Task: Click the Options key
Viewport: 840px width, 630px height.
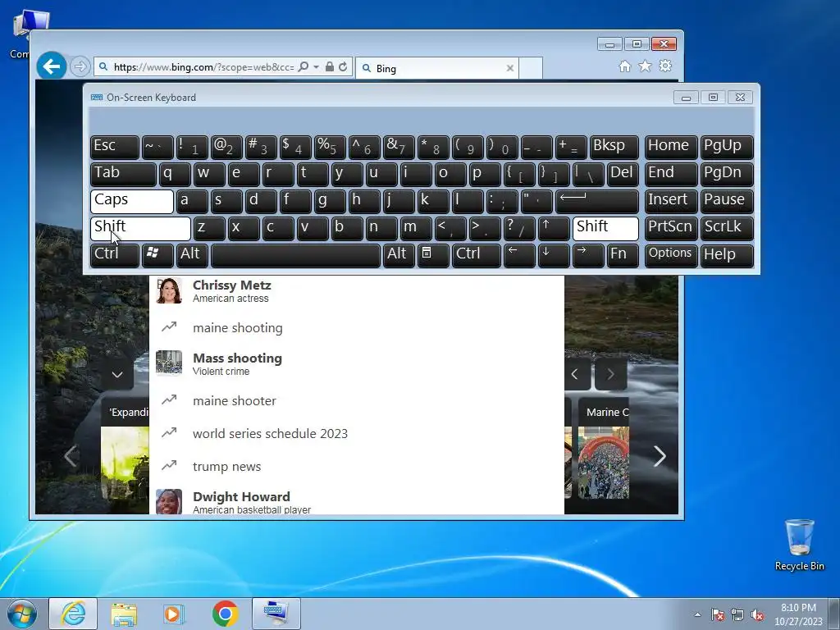Action: tap(671, 256)
